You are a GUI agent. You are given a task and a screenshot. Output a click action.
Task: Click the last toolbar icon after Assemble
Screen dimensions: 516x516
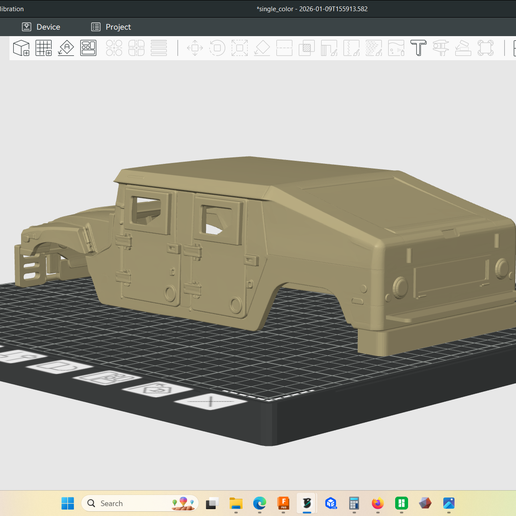(x=485, y=48)
